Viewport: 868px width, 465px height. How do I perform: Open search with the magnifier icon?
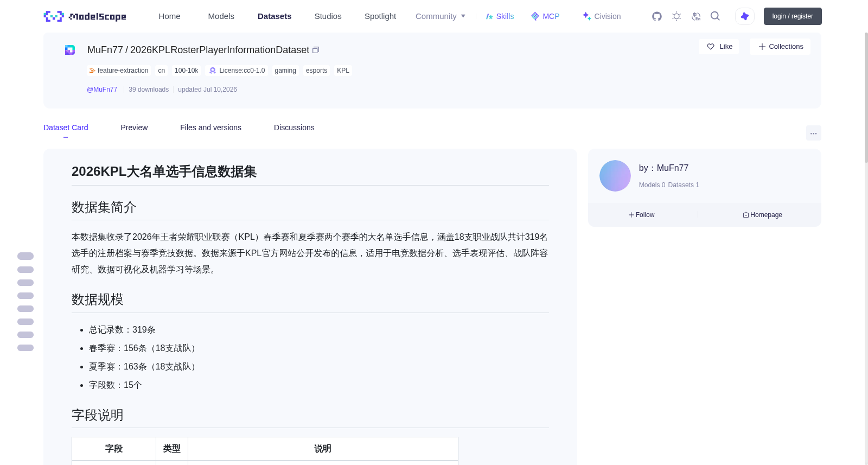715,16
